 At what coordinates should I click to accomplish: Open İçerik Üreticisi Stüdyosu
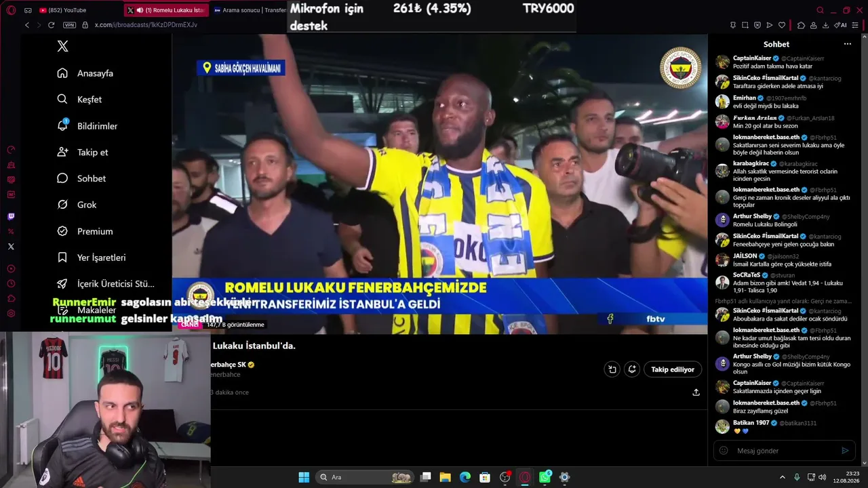(x=106, y=284)
